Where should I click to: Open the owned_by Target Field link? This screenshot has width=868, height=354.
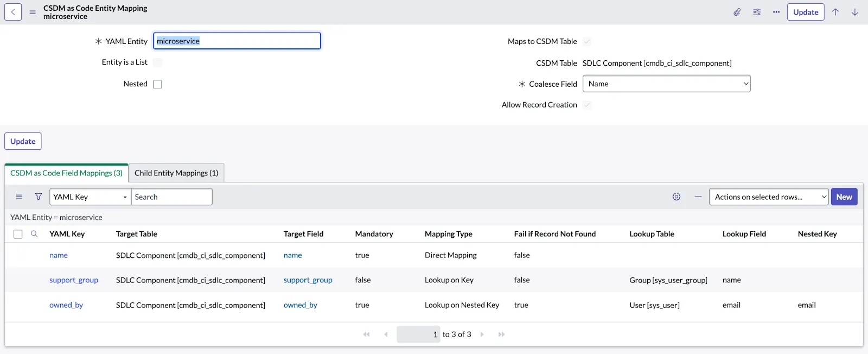(x=301, y=305)
